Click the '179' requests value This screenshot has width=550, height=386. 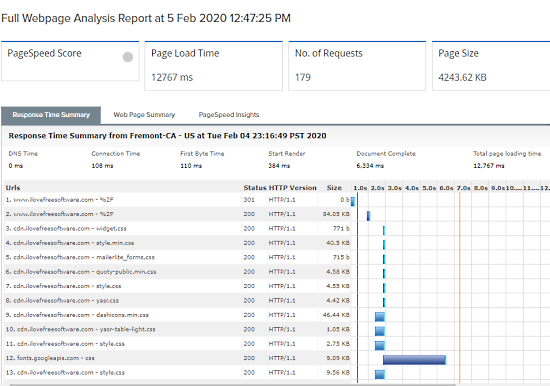303,77
